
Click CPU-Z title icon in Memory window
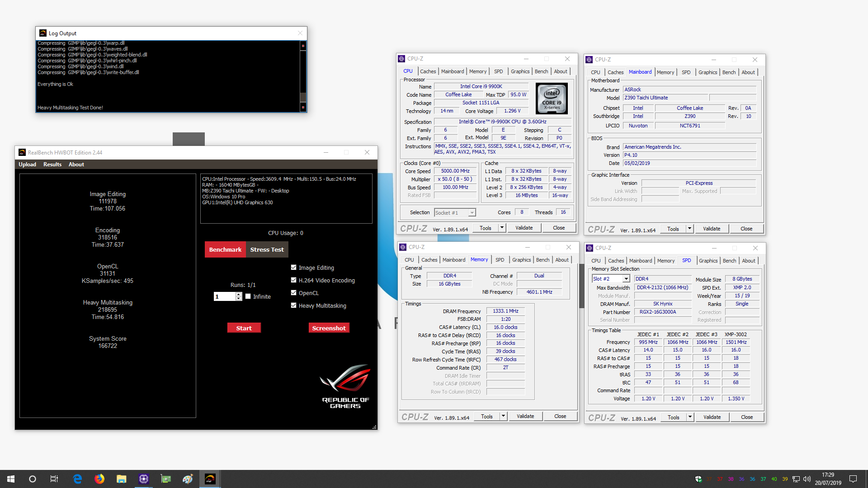(x=403, y=247)
